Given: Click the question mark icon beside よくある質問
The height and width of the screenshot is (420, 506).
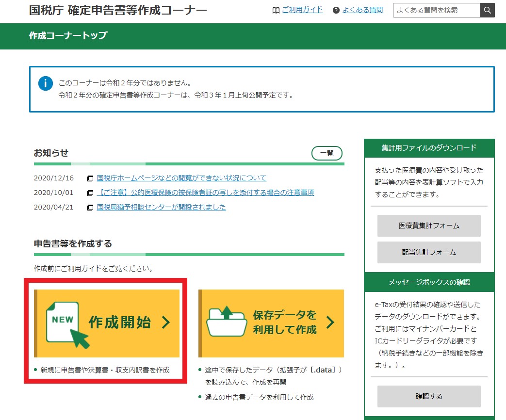Looking at the screenshot, I should [x=336, y=10].
